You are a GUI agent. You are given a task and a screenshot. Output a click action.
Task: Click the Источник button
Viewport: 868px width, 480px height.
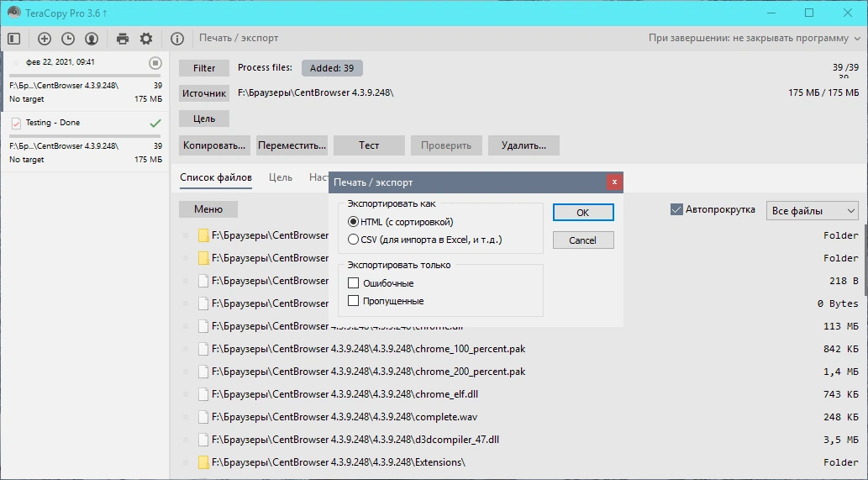coord(203,93)
